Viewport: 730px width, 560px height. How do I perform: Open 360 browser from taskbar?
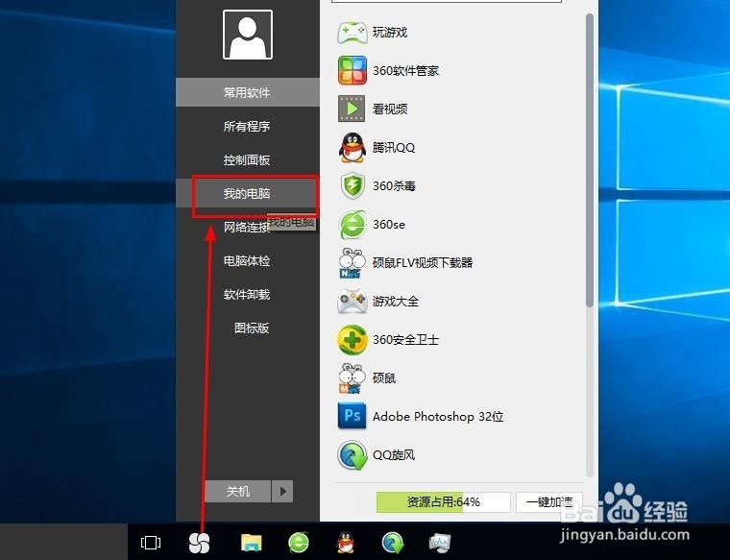point(299,543)
